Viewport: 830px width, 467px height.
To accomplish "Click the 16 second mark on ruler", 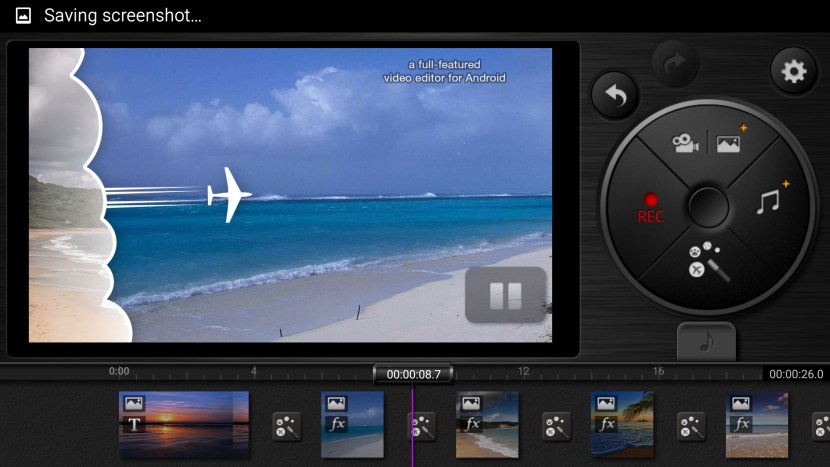I will [x=658, y=371].
